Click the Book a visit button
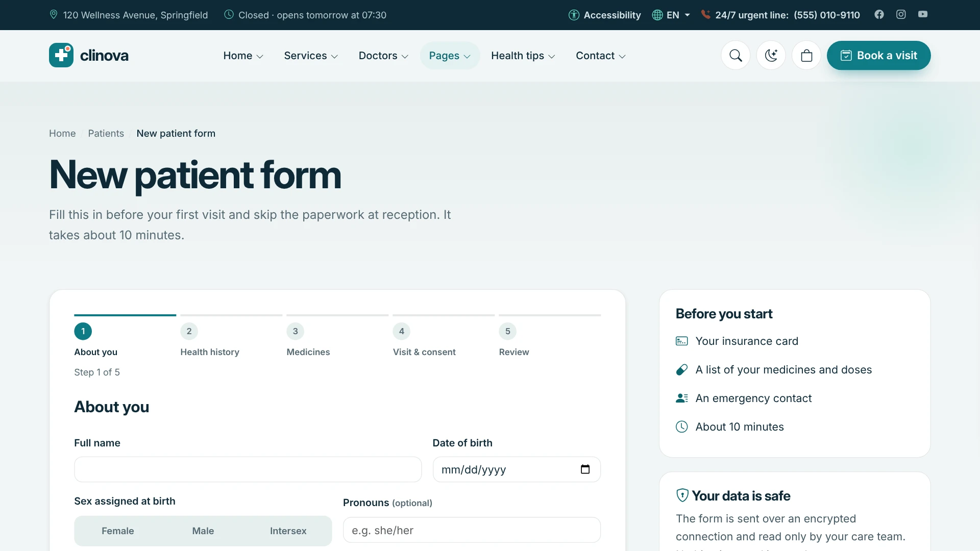The height and width of the screenshot is (551, 980). [878, 56]
